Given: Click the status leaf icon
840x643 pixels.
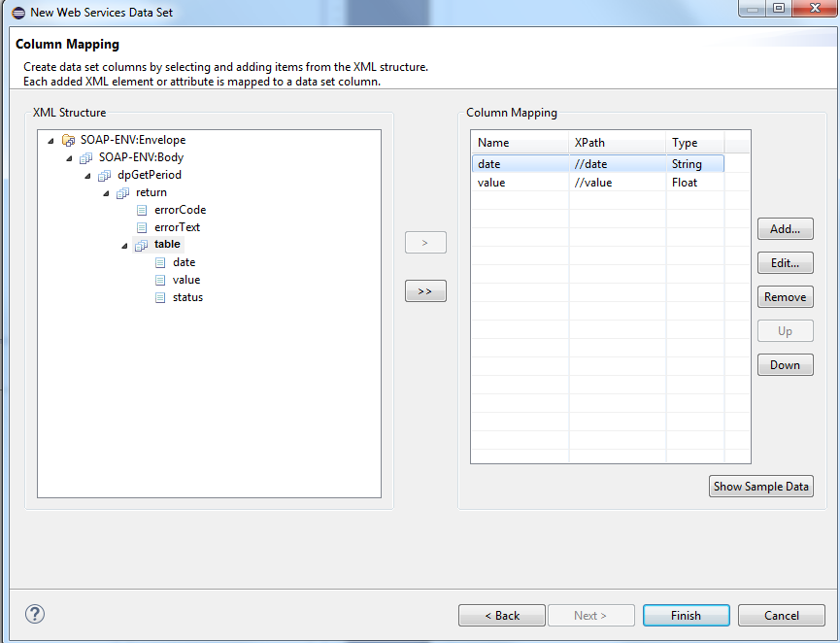Looking at the screenshot, I should click(x=160, y=297).
